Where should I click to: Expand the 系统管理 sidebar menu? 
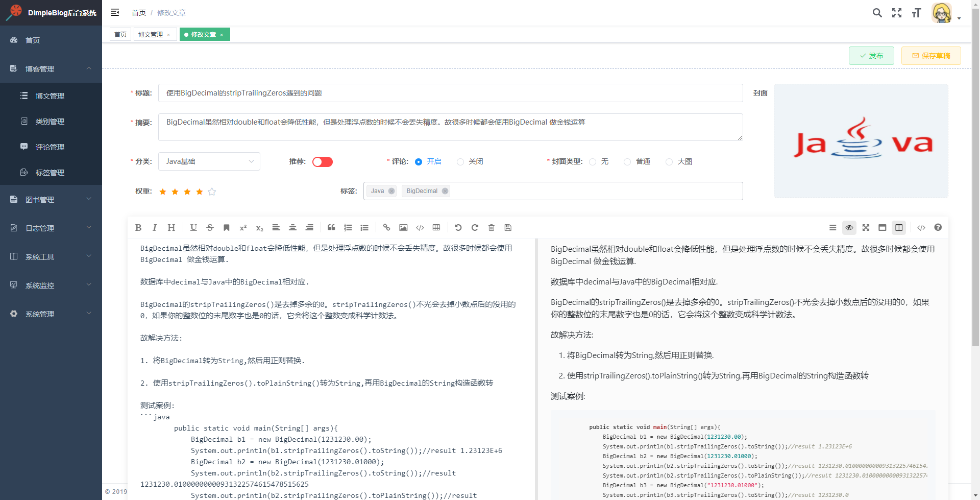click(x=51, y=314)
